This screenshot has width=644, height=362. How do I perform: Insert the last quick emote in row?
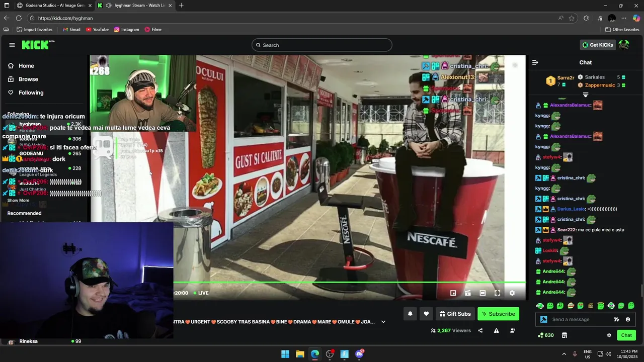pos(631,306)
